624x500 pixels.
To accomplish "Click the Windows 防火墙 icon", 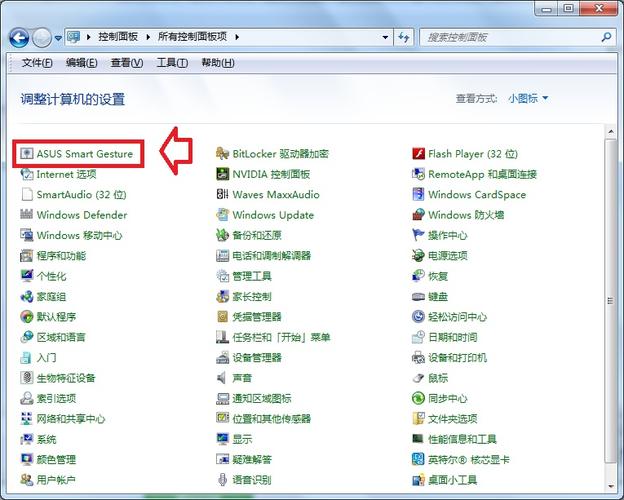I will coord(418,215).
